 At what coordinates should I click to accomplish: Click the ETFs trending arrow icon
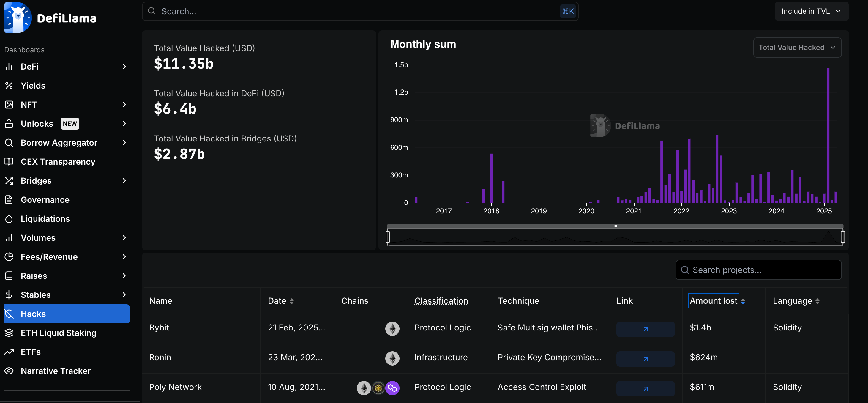pyautogui.click(x=9, y=352)
